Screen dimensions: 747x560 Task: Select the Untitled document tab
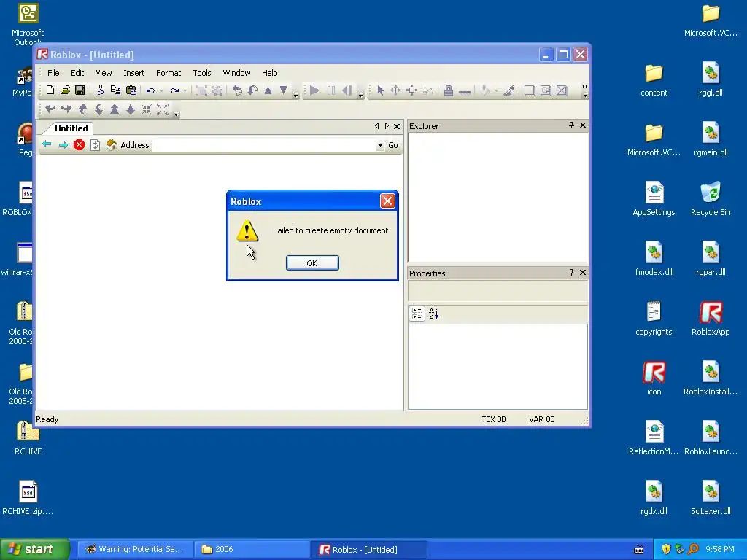(x=71, y=128)
